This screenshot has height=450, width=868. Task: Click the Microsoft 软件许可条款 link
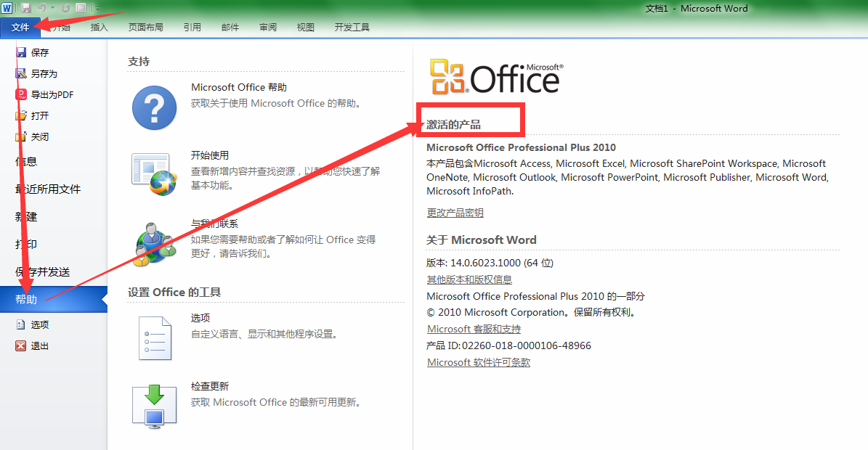[x=479, y=362]
